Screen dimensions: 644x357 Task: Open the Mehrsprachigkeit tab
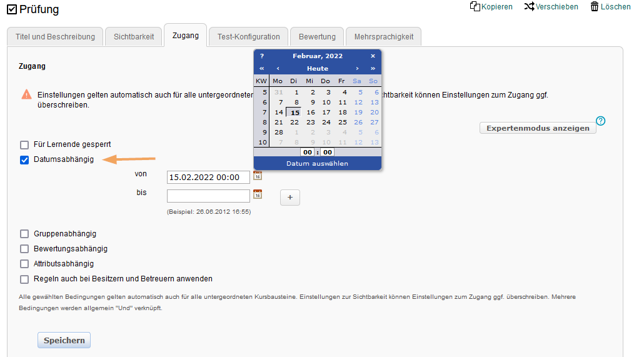click(384, 36)
